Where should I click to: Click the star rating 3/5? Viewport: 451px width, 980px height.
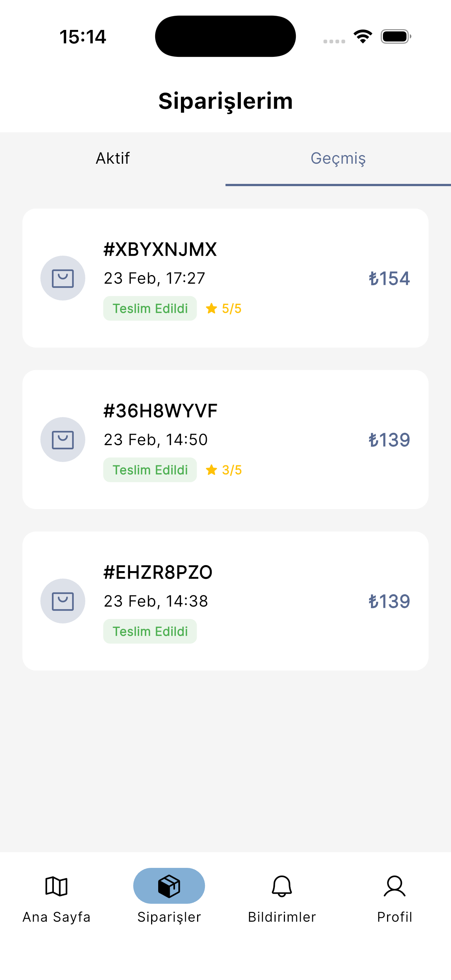pos(224,470)
